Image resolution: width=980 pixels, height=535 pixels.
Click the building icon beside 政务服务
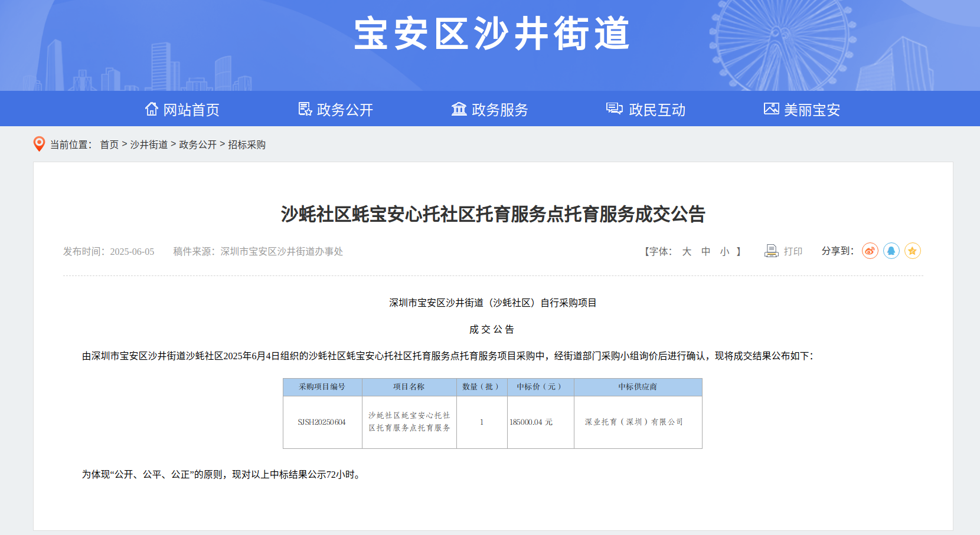point(459,109)
